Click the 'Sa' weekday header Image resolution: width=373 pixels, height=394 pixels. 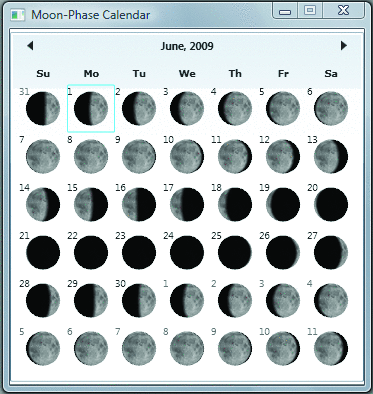pos(331,74)
